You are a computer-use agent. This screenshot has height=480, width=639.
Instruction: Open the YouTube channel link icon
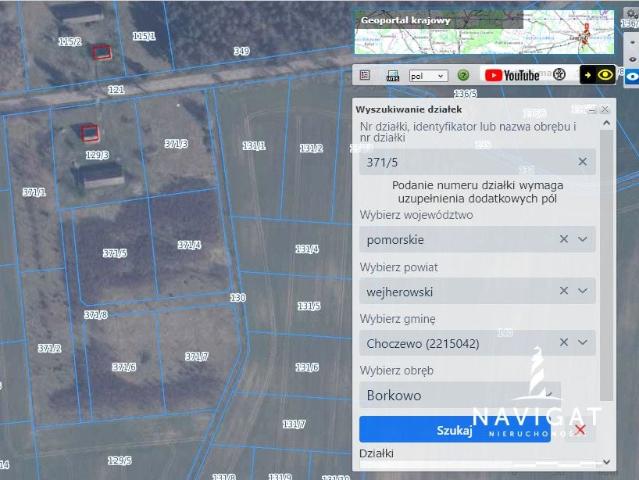(x=512, y=75)
